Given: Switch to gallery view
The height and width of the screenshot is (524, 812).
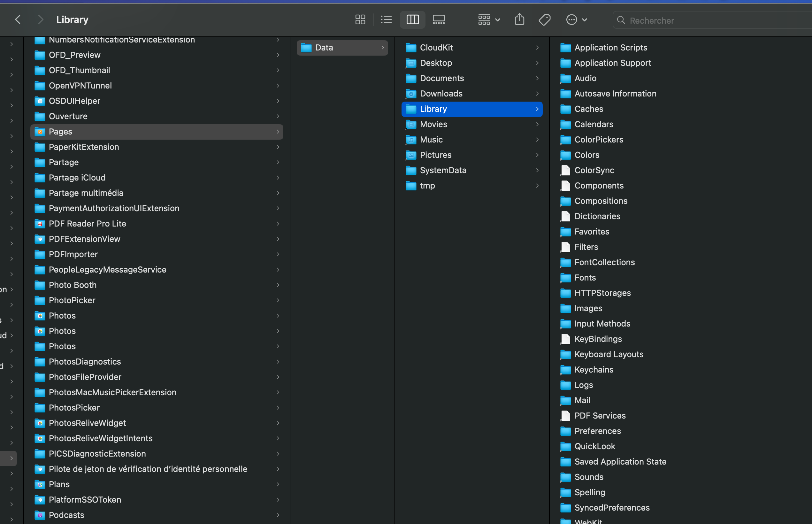Looking at the screenshot, I should pos(439,20).
